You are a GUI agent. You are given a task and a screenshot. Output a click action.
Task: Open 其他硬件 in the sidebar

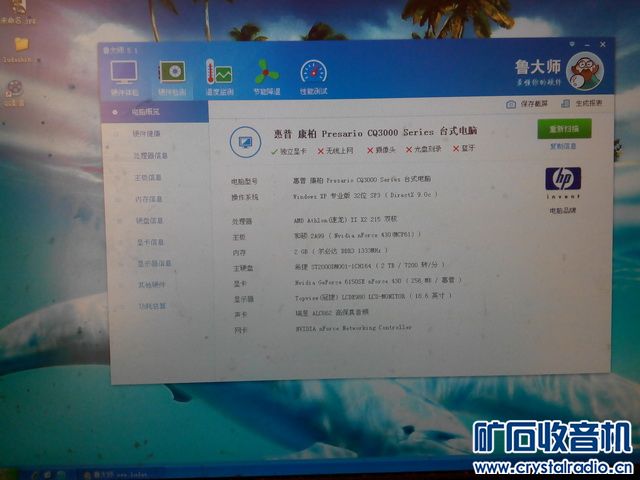click(x=152, y=284)
